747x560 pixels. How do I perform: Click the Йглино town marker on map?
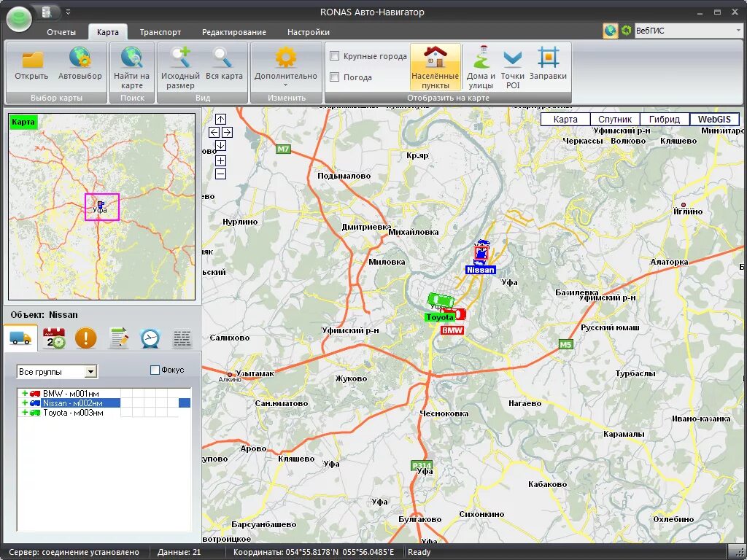coord(683,205)
